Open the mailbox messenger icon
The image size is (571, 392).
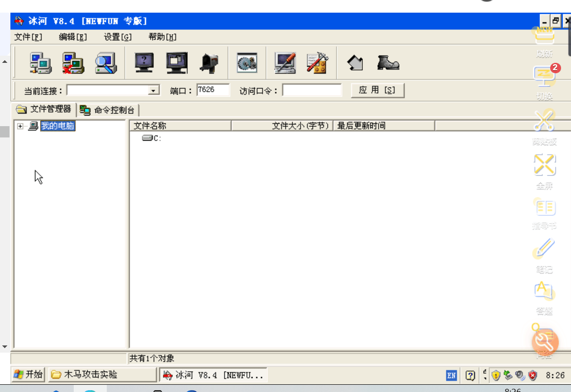[x=209, y=63]
